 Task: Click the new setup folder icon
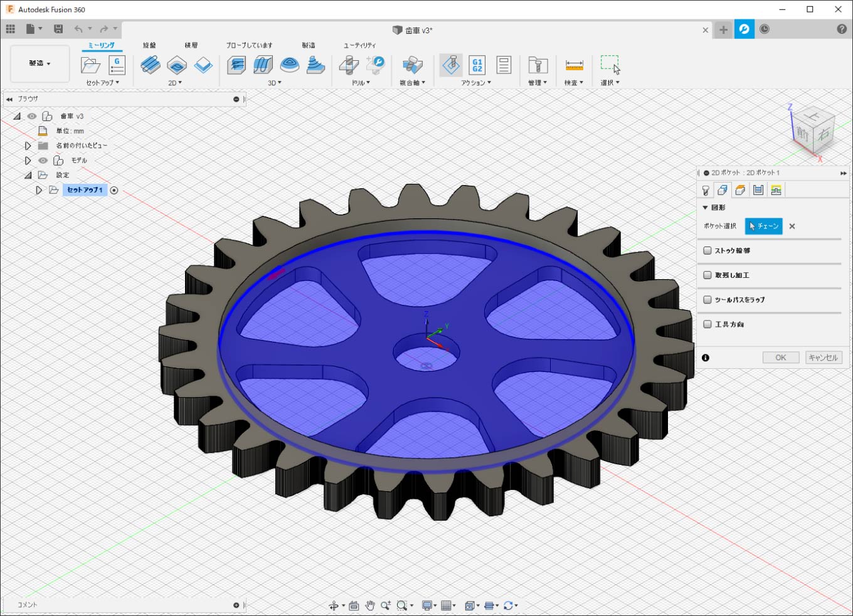click(90, 65)
